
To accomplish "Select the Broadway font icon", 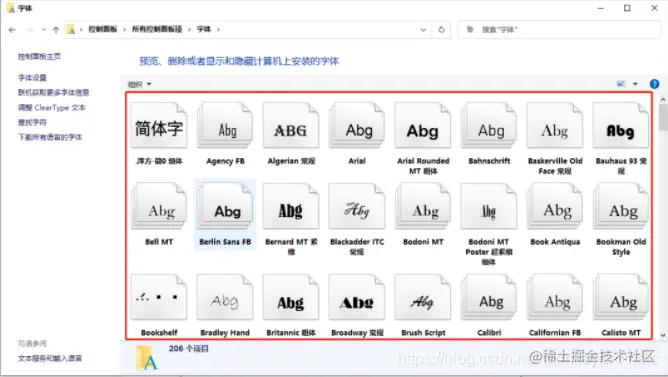I will (357, 297).
